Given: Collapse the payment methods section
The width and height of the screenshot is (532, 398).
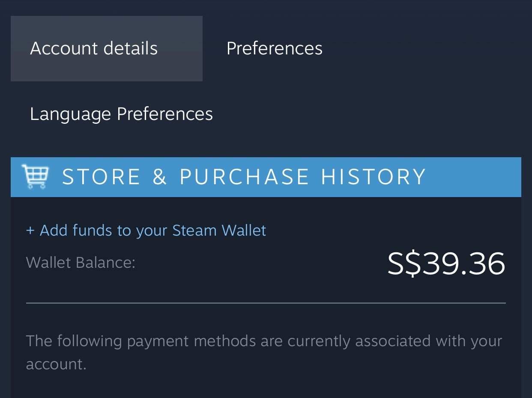Looking at the screenshot, I should (x=264, y=350).
